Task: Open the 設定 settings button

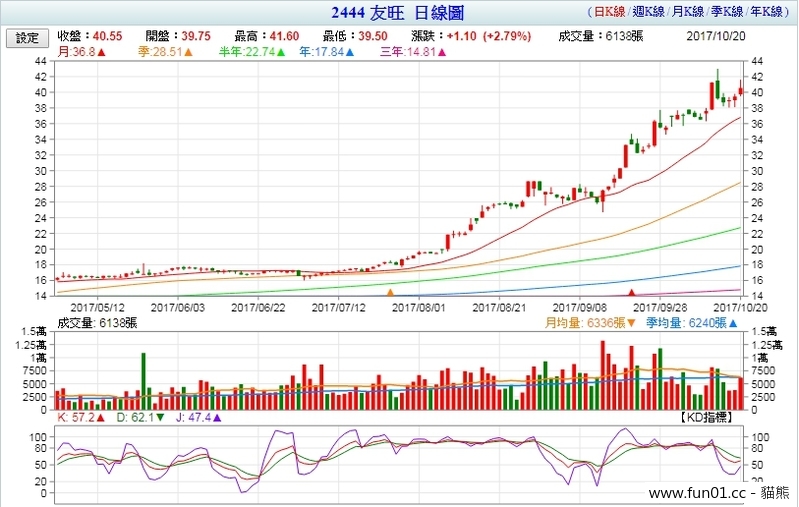Action: point(27,38)
